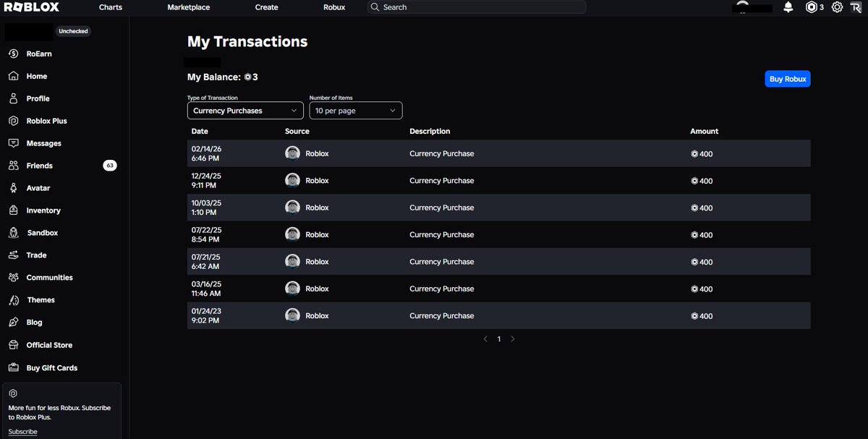Viewport: 868px width, 439px height.
Task: Click the Profile person icon in sidebar
Action: click(13, 98)
